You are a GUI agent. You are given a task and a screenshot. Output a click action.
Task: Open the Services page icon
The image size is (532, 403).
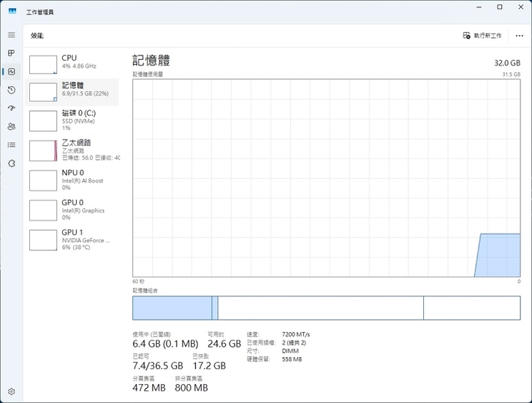[11, 163]
